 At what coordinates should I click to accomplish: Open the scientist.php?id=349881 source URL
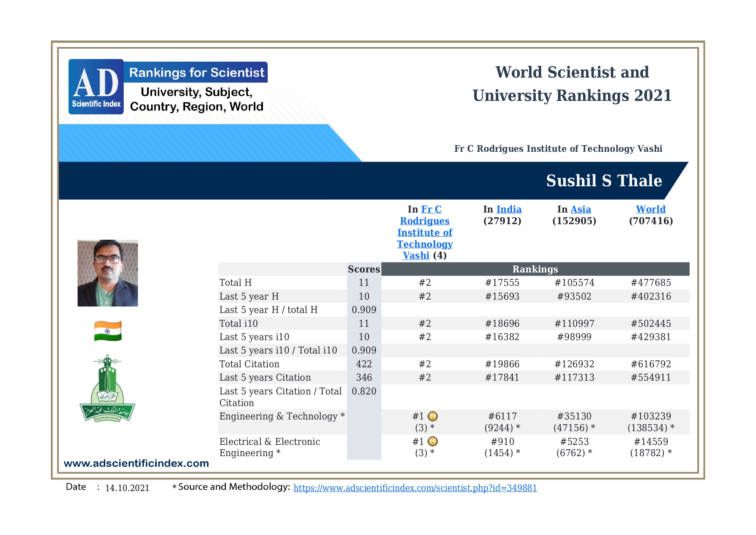[x=415, y=488]
